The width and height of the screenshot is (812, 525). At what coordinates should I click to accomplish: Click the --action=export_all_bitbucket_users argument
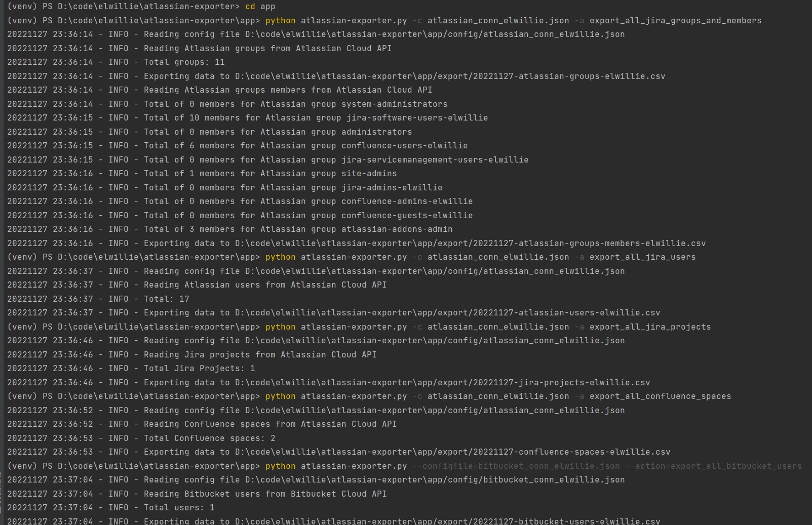coord(713,466)
